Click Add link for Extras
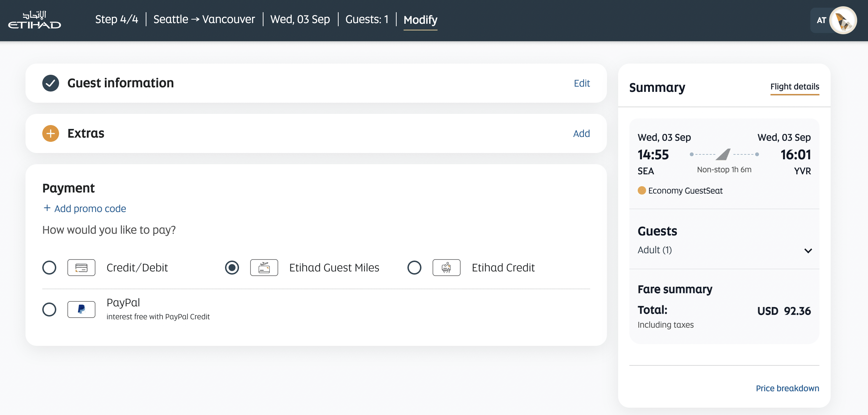 pyautogui.click(x=581, y=133)
